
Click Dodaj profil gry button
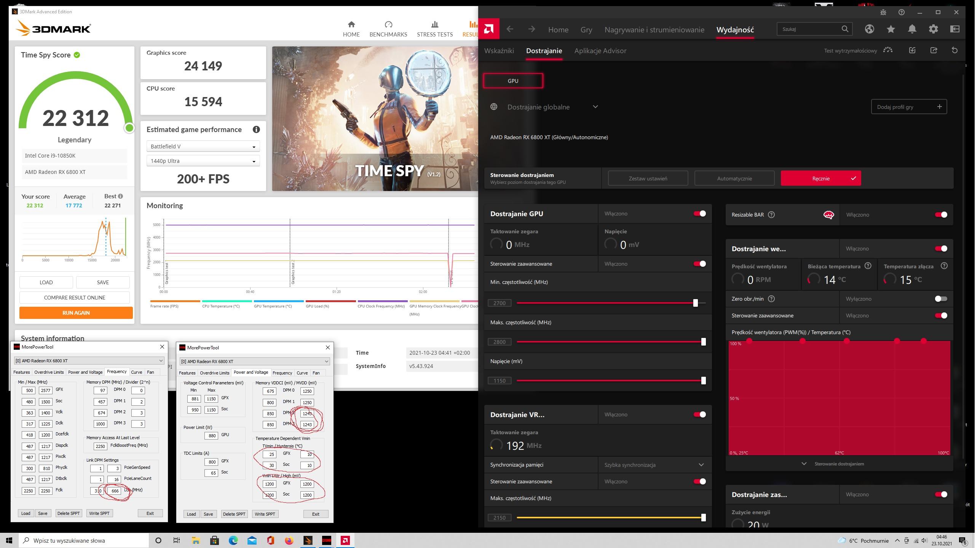click(908, 107)
